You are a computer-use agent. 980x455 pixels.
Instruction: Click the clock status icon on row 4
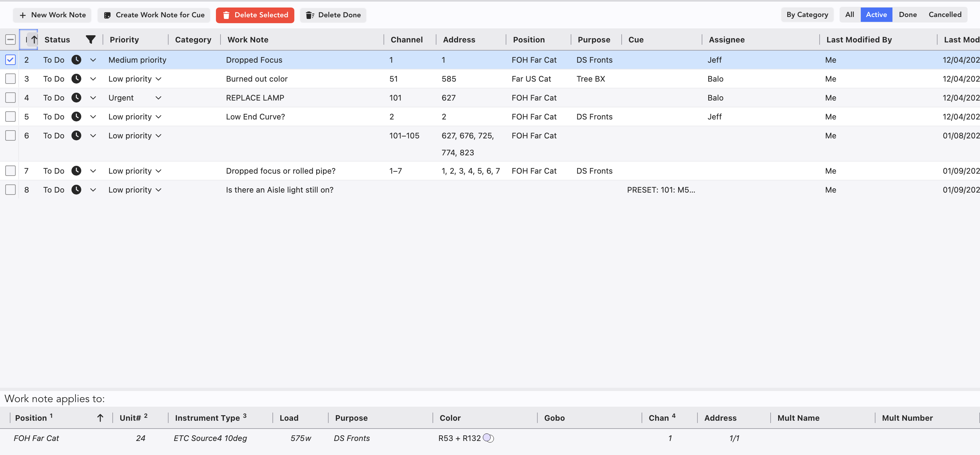pos(76,98)
